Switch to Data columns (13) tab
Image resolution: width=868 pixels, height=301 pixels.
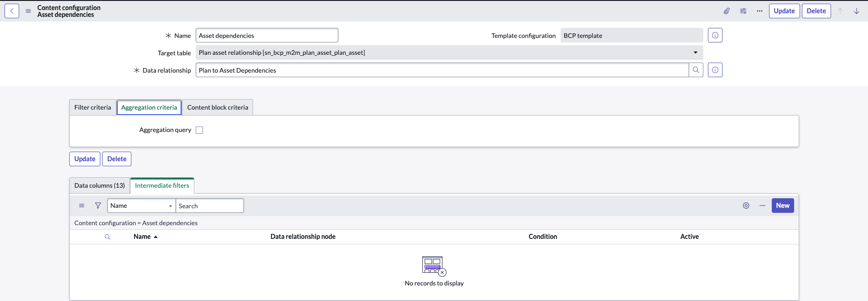[x=99, y=185]
